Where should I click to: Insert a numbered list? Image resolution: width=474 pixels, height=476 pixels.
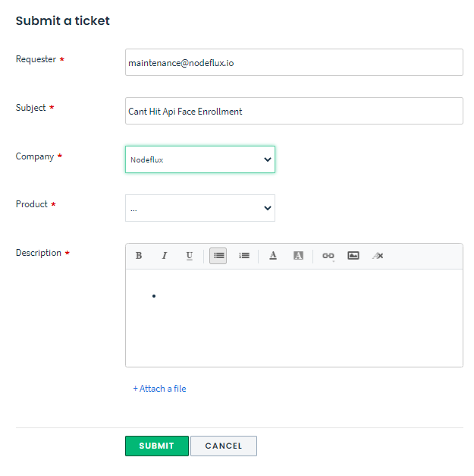tap(244, 256)
